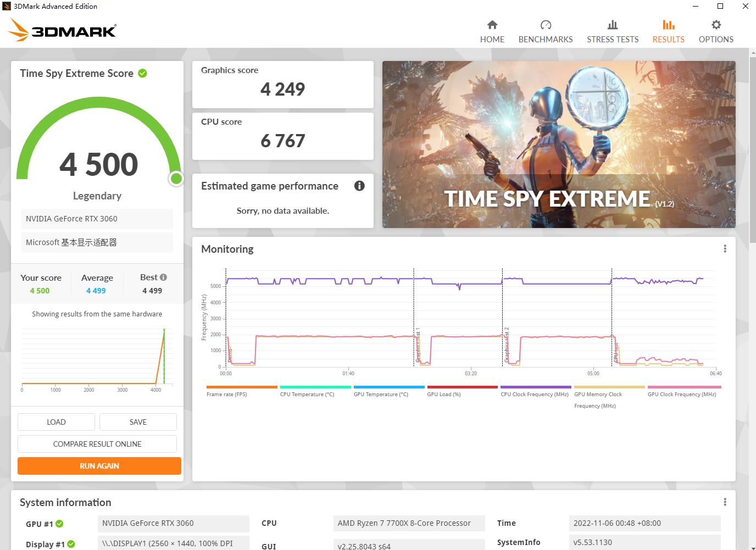Image resolution: width=756 pixels, height=550 pixels.
Task: Toggle the GPU Temperature legend line
Action: [x=389, y=391]
